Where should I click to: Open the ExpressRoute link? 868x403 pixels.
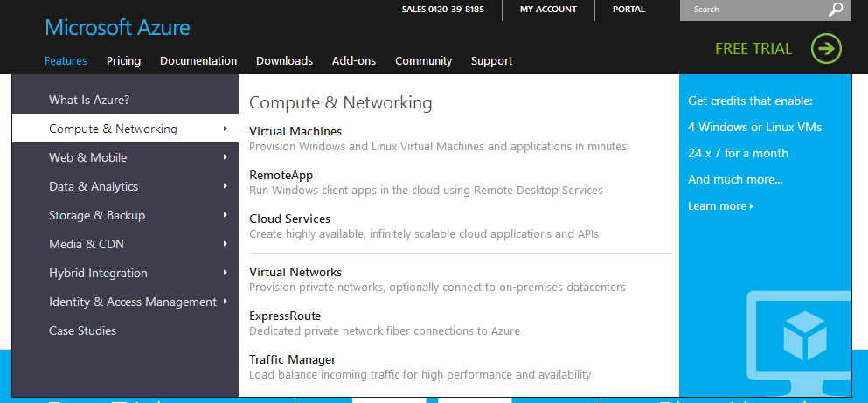[x=285, y=316]
